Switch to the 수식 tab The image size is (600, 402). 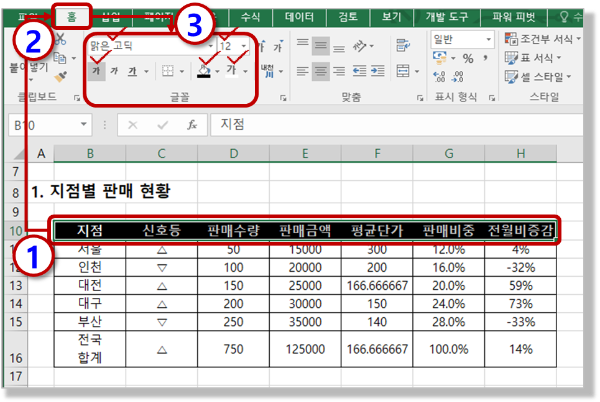250,17
